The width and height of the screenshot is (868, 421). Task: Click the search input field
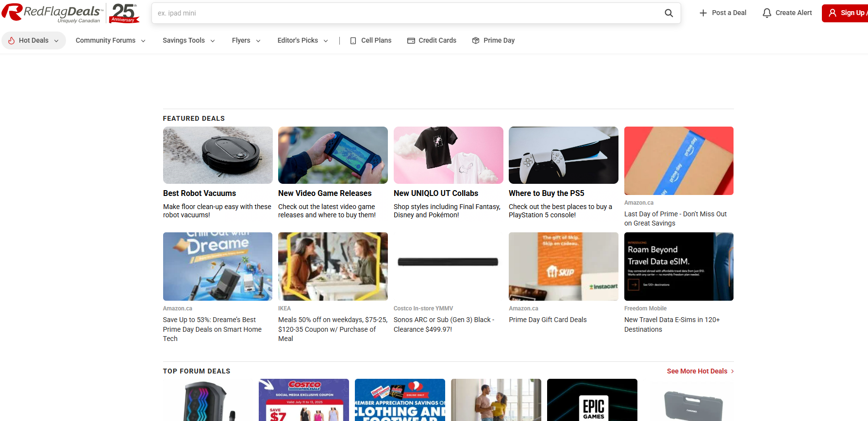pyautogui.click(x=408, y=13)
